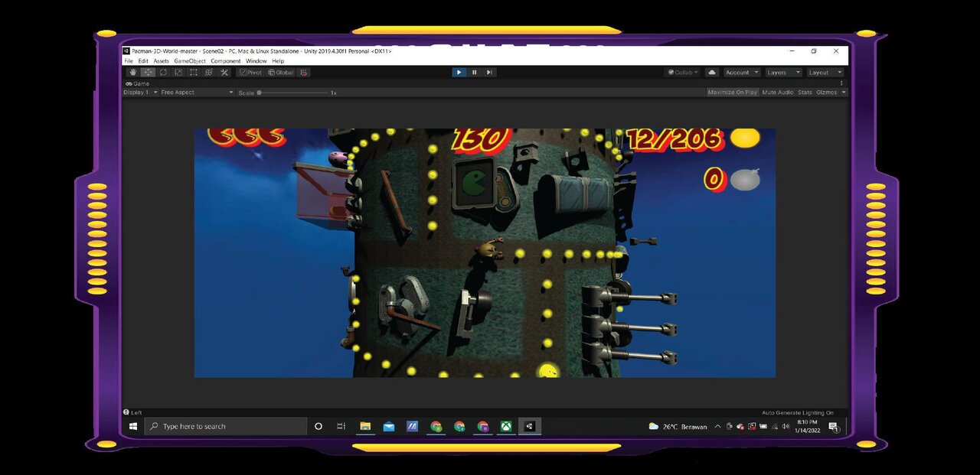
Task: Select the Scale tool
Action: pyautogui.click(x=178, y=73)
